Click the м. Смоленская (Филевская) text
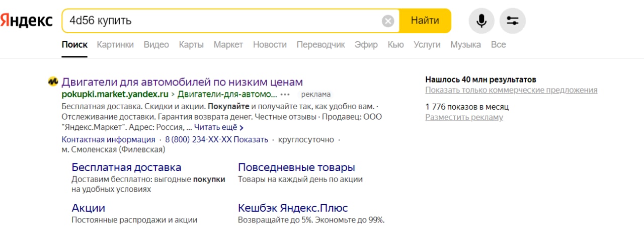Screen dimensions: 644x238 click(x=113, y=149)
